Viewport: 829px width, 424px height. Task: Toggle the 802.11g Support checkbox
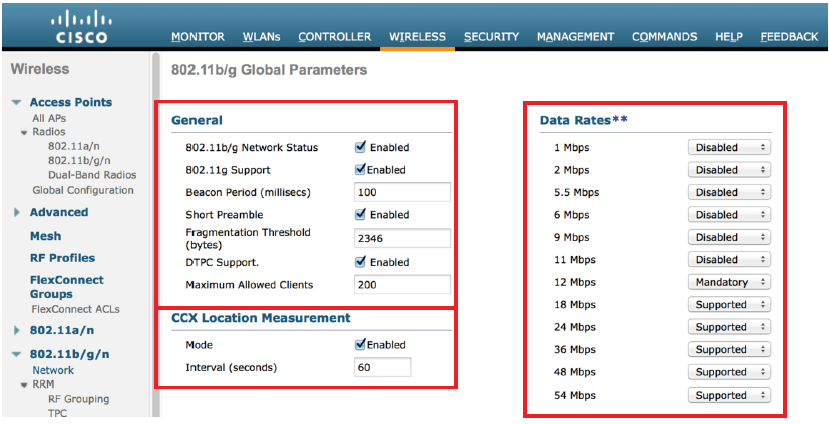(361, 170)
